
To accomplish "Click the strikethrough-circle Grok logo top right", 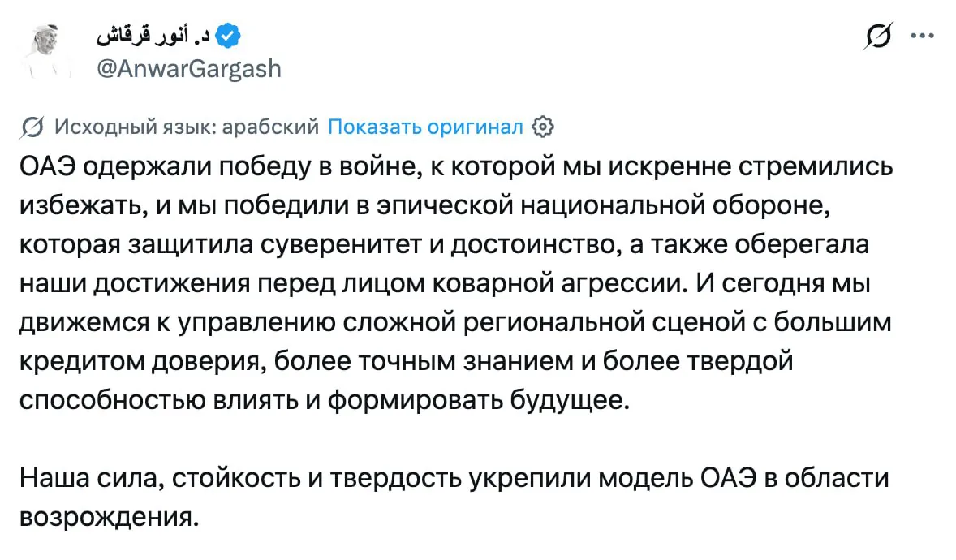I will click(879, 34).
